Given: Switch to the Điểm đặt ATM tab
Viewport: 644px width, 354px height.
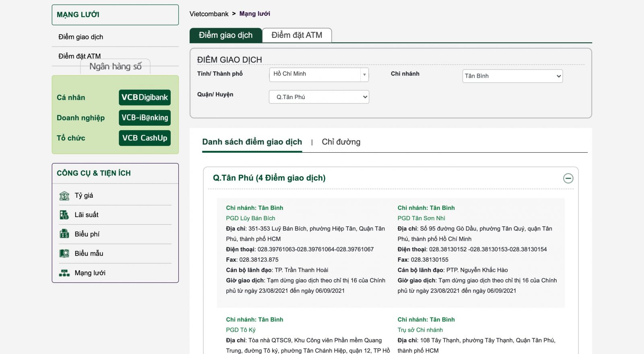Looking at the screenshot, I should coord(297,35).
